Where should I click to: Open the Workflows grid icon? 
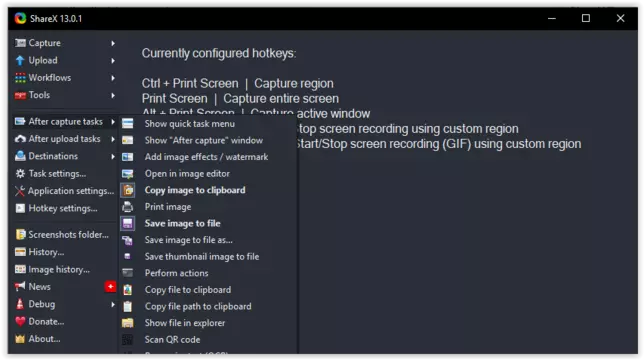tap(20, 78)
